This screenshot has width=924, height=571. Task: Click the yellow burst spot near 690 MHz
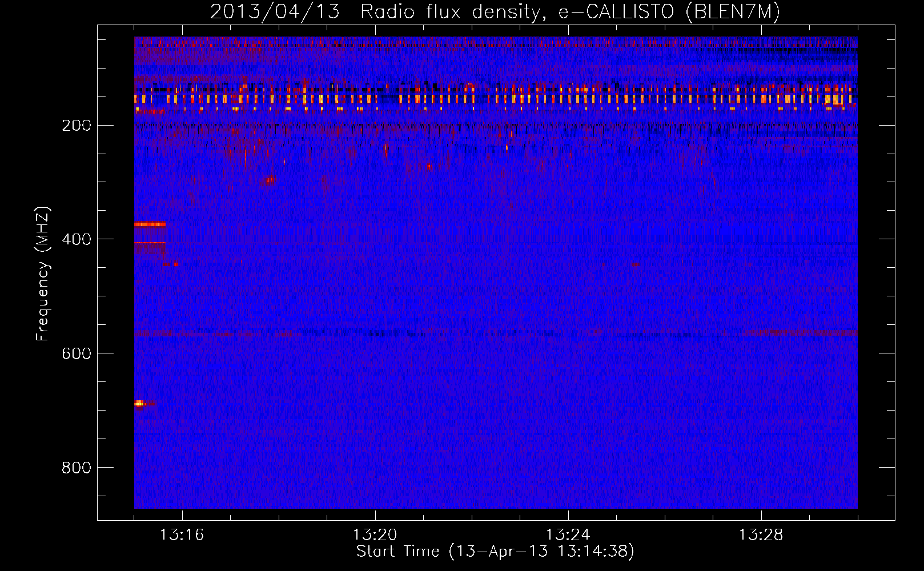click(x=139, y=404)
